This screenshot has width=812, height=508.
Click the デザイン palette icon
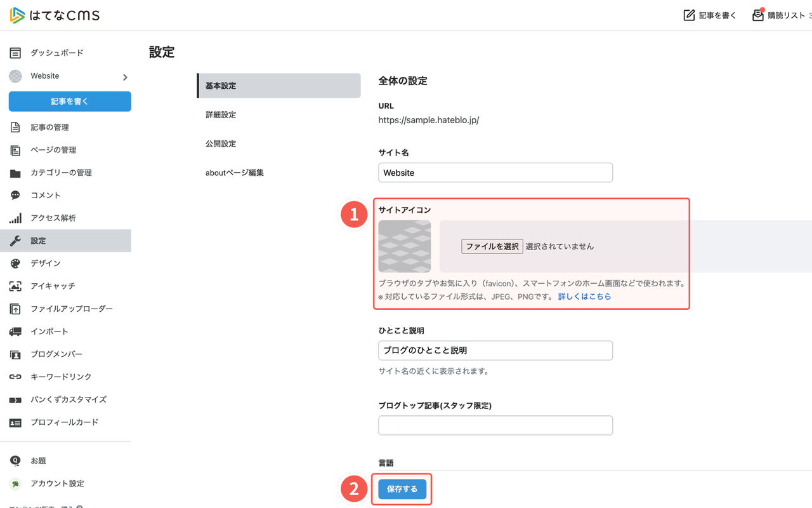[x=15, y=263]
